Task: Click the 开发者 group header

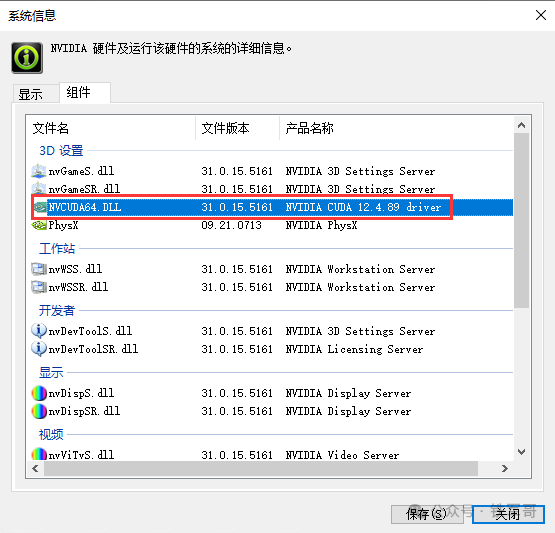Action: tap(57, 310)
